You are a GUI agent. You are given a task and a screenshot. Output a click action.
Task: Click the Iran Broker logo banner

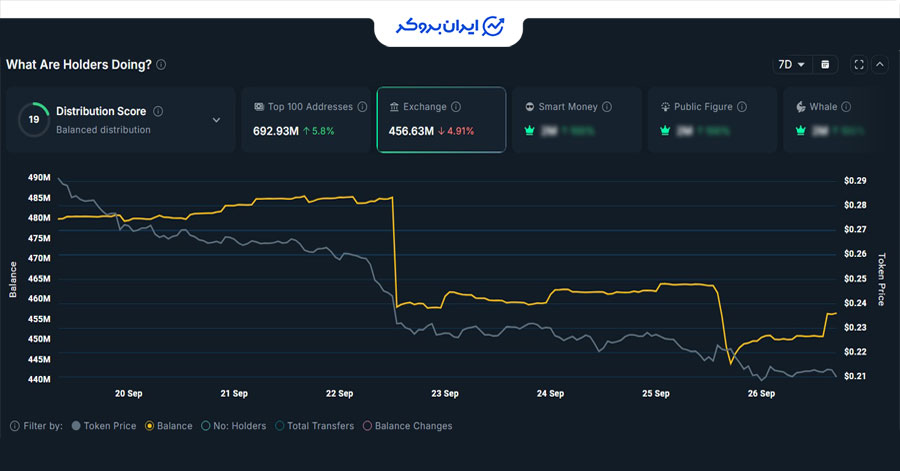449,25
